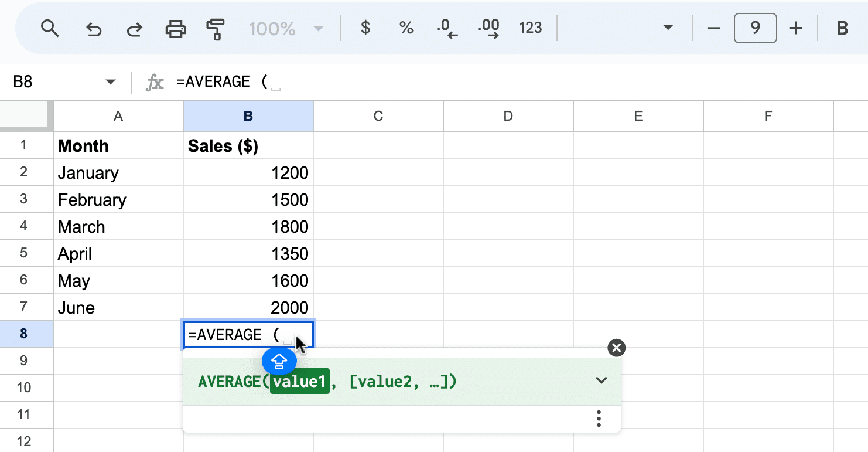Format as percent
The image size is (868, 452).
[406, 28]
